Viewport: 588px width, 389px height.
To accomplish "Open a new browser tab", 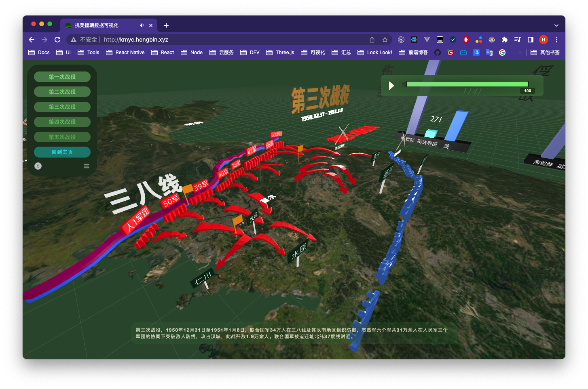I will (166, 25).
